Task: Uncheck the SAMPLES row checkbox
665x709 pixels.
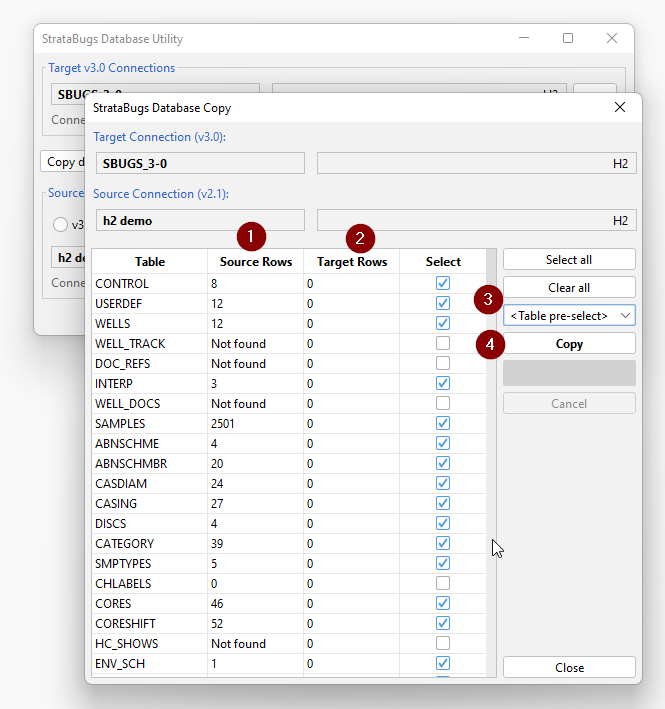Action: (x=443, y=423)
